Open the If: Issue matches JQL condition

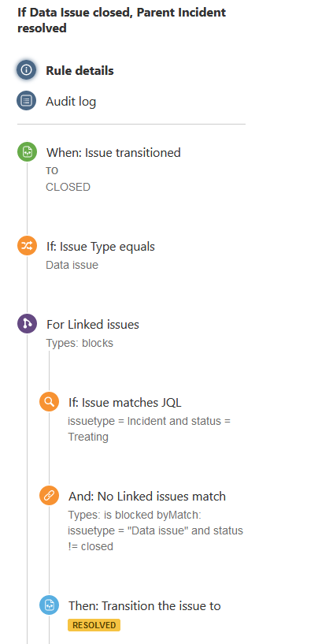point(125,402)
